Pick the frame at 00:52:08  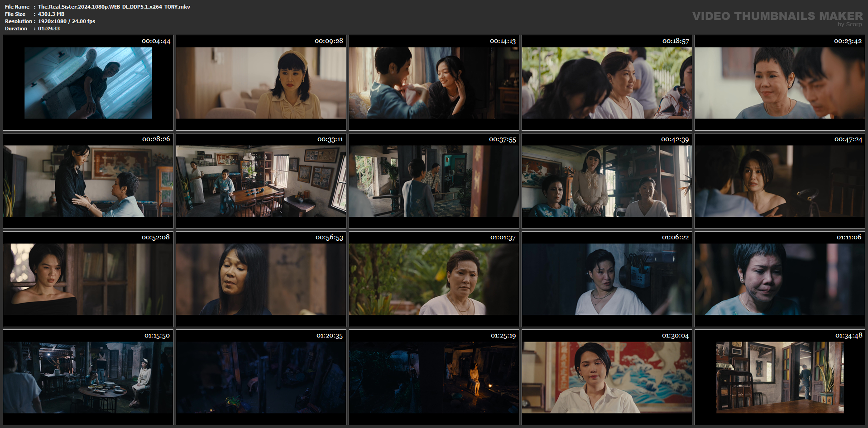(x=88, y=279)
